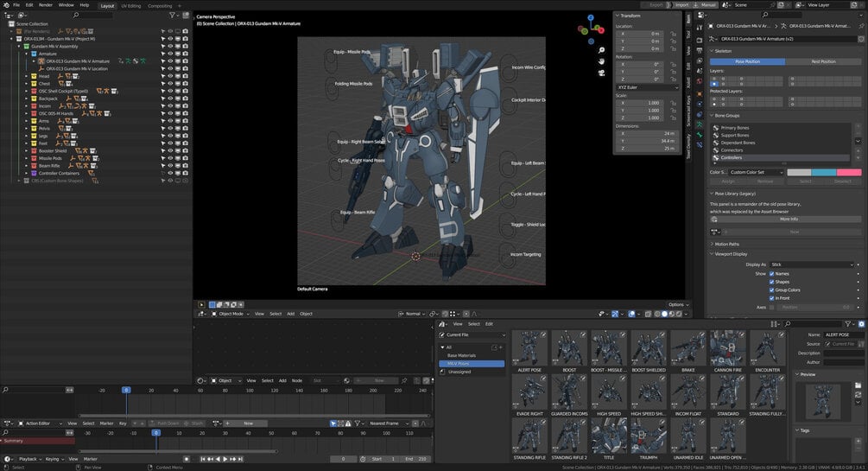Hide the Backpack collection with eye icon
This screenshot has height=471, width=868.
tap(170, 99)
